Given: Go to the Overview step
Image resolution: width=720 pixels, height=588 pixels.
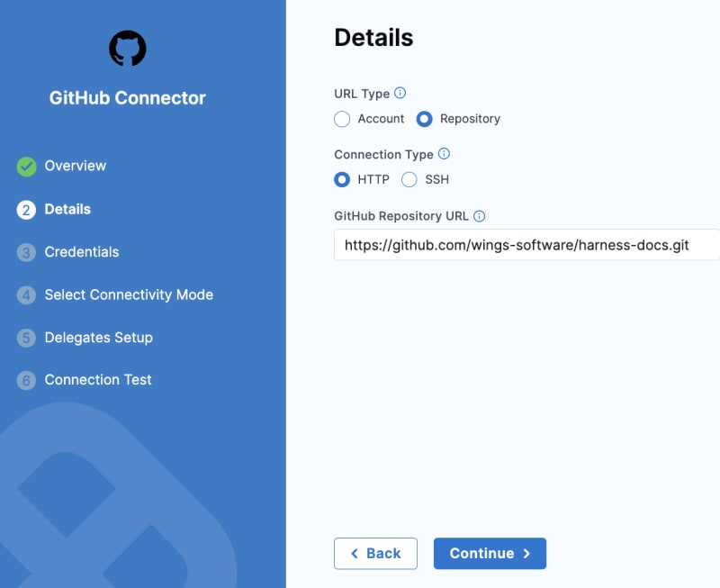Looking at the screenshot, I should pyautogui.click(x=76, y=166).
